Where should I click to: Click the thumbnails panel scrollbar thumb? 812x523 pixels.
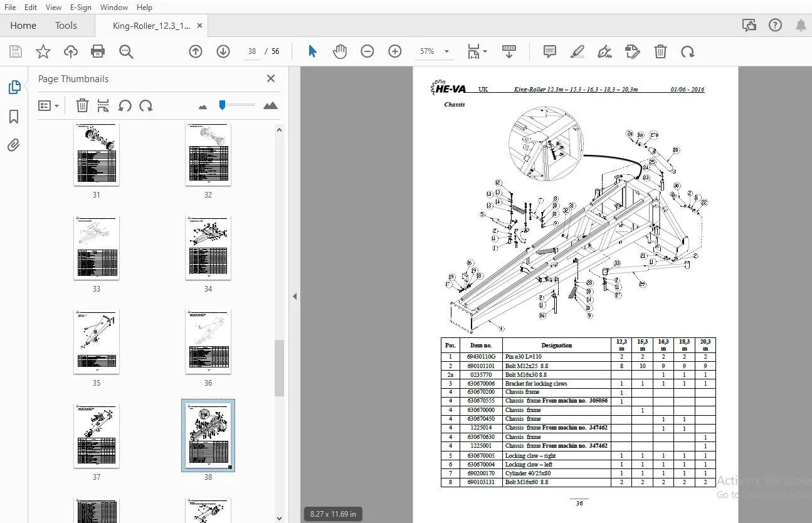280,368
